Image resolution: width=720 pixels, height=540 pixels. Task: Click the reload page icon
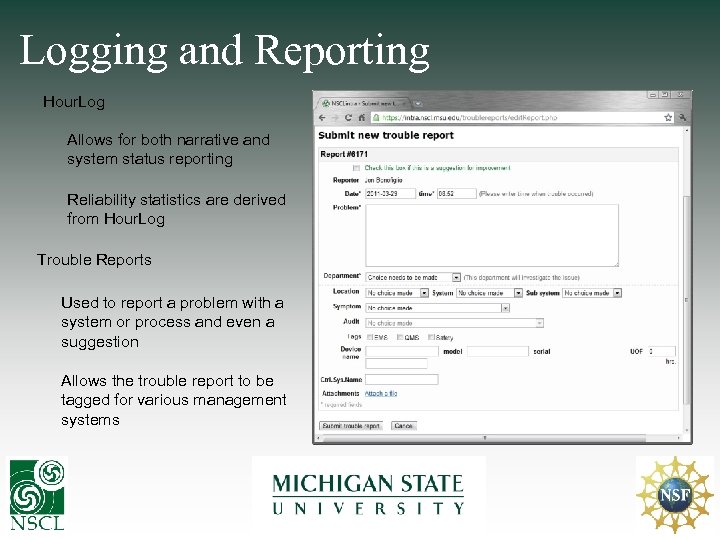[x=348, y=118]
